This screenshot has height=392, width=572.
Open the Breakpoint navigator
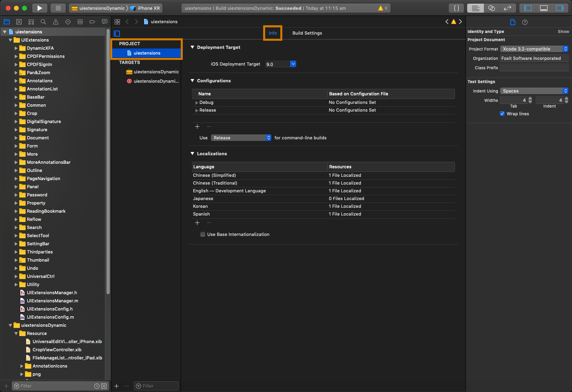pos(92,22)
